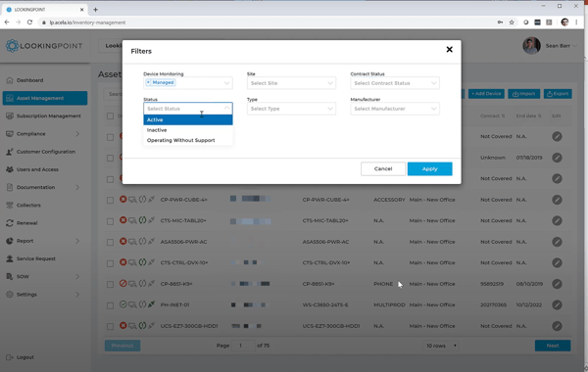This screenshot has width=588, height=372.
Task: Reload the browser page
Action: click(x=30, y=23)
